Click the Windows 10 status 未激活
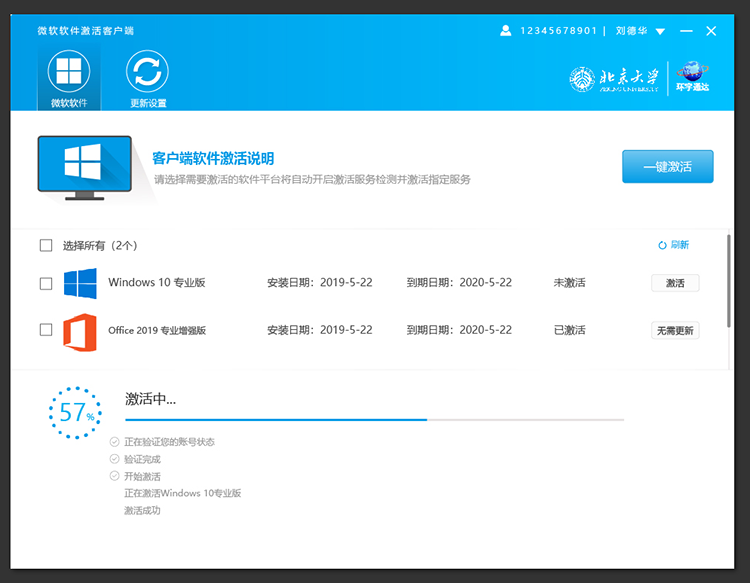The image size is (750, 583). pyautogui.click(x=569, y=283)
